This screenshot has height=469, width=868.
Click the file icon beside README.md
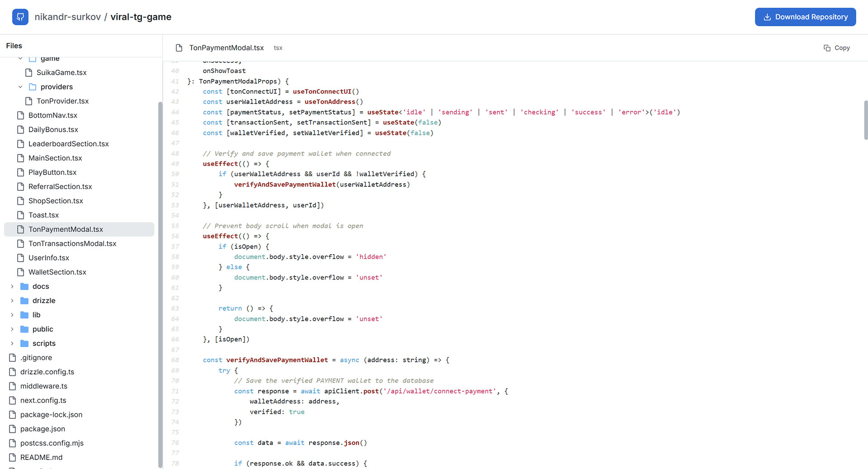click(12, 457)
